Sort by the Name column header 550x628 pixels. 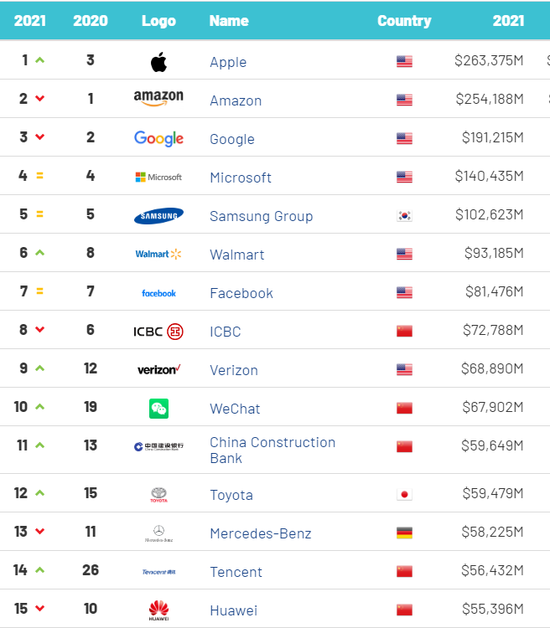[x=229, y=20]
